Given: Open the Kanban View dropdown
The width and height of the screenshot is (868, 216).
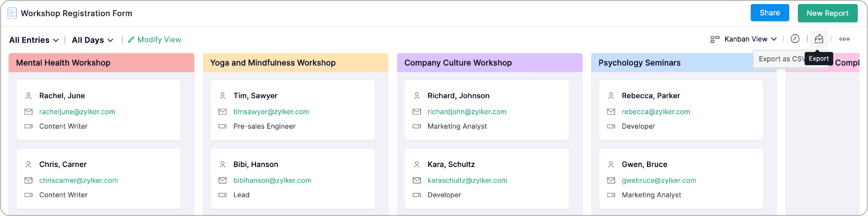Looking at the screenshot, I should click(750, 39).
